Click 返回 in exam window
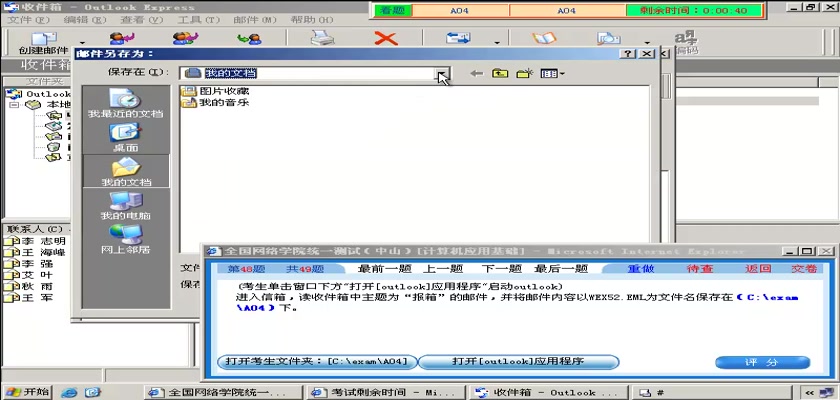Image resolution: width=840 pixels, height=400 pixels. pyautogui.click(x=758, y=269)
